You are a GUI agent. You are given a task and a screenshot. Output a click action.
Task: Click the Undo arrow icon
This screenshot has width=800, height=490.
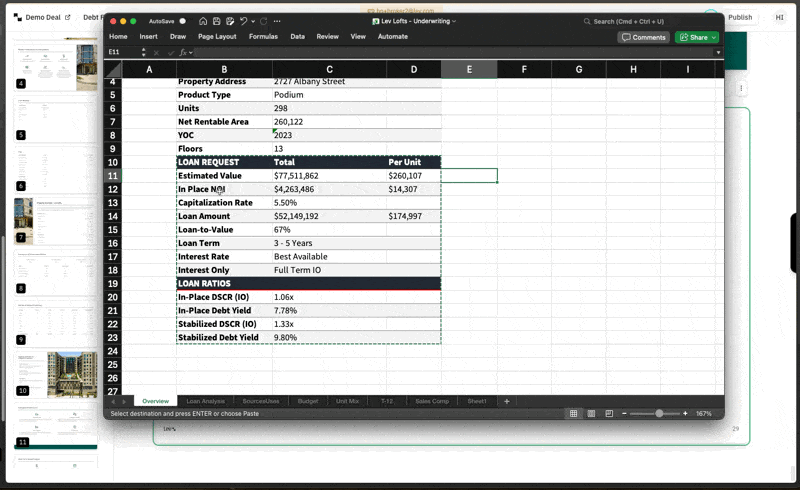[243, 20]
